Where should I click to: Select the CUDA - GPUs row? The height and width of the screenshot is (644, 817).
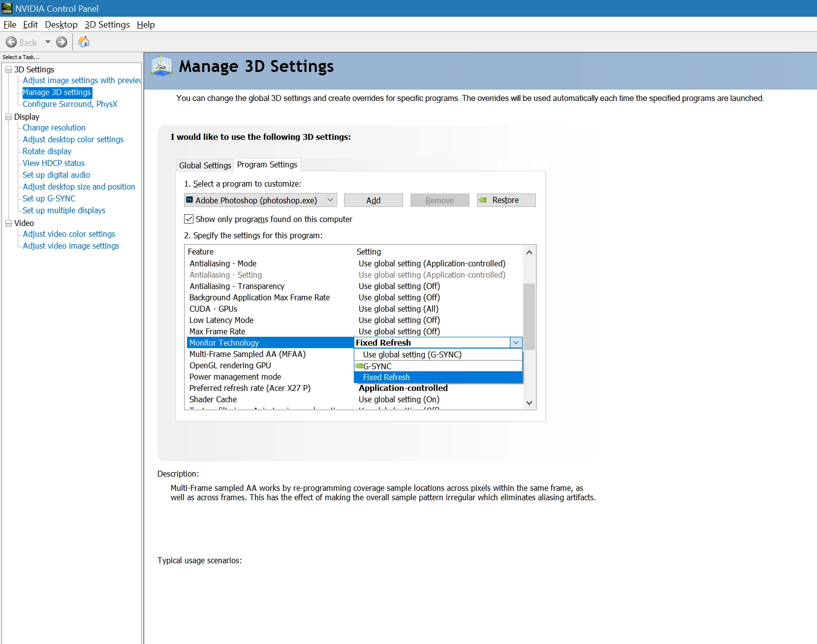tap(353, 309)
